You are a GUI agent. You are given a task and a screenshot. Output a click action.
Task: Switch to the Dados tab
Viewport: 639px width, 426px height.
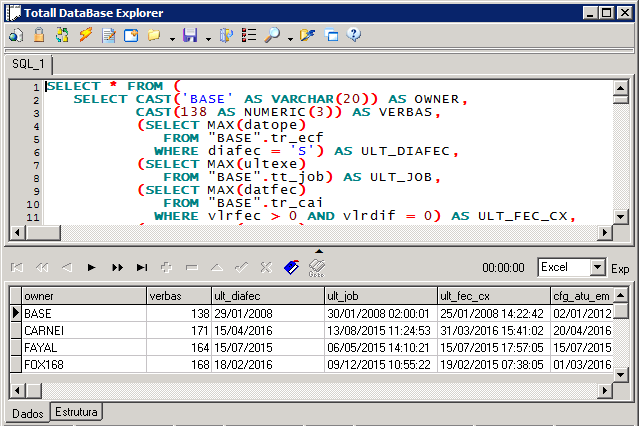coord(28,413)
